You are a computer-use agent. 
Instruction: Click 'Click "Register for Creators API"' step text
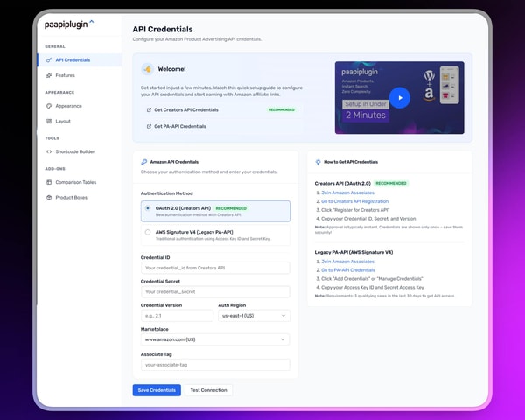[355, 210]
